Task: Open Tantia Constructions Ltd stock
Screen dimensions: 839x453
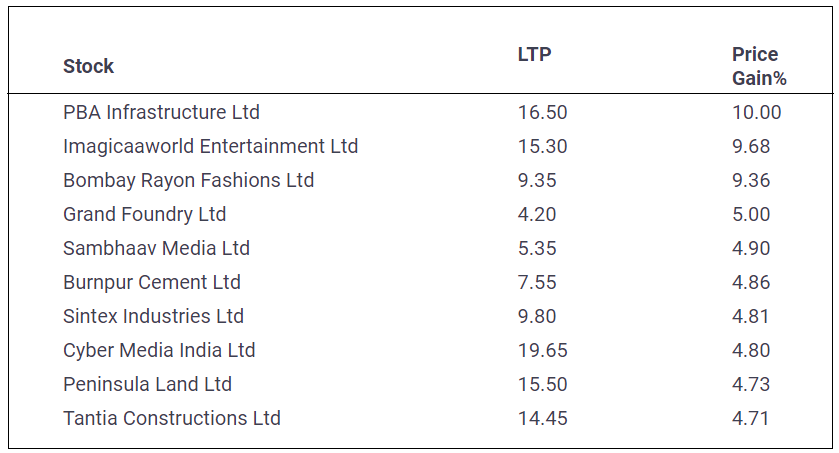Action: click(171, 418)
